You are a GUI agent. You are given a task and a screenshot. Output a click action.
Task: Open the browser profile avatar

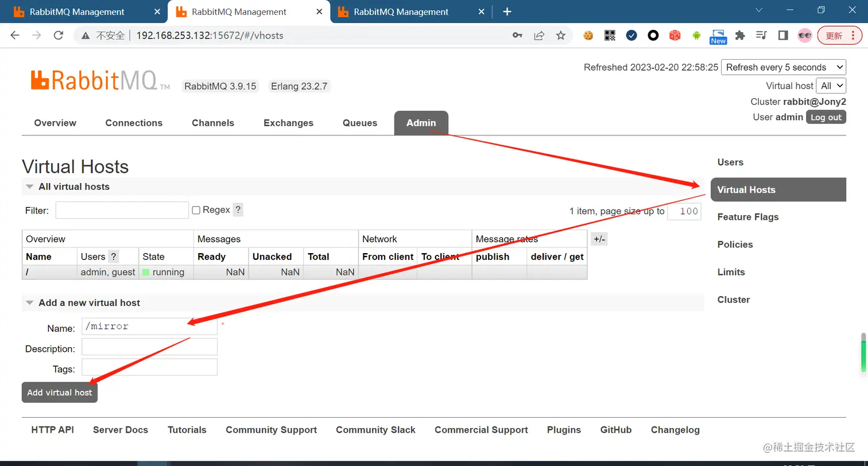click(805, 35)
